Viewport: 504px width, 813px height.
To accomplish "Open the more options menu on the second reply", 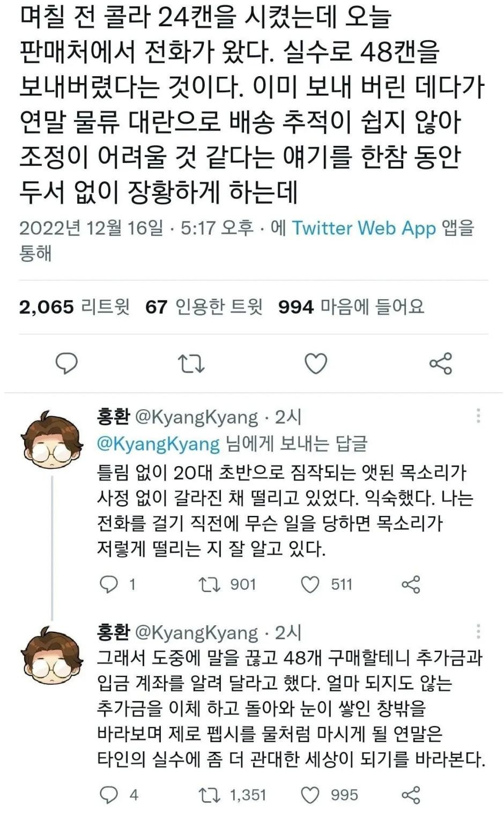I will click(478, 632).
